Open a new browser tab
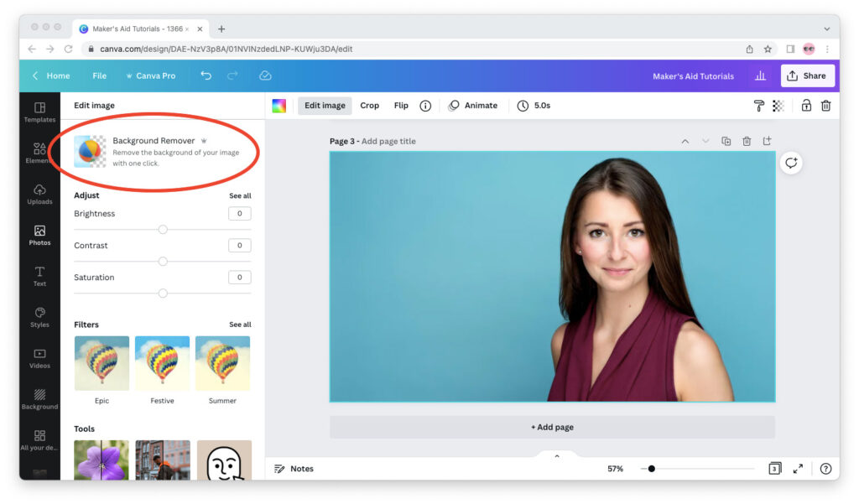The width and height of the screenshot is (859, 504). (x=221, y=29)
